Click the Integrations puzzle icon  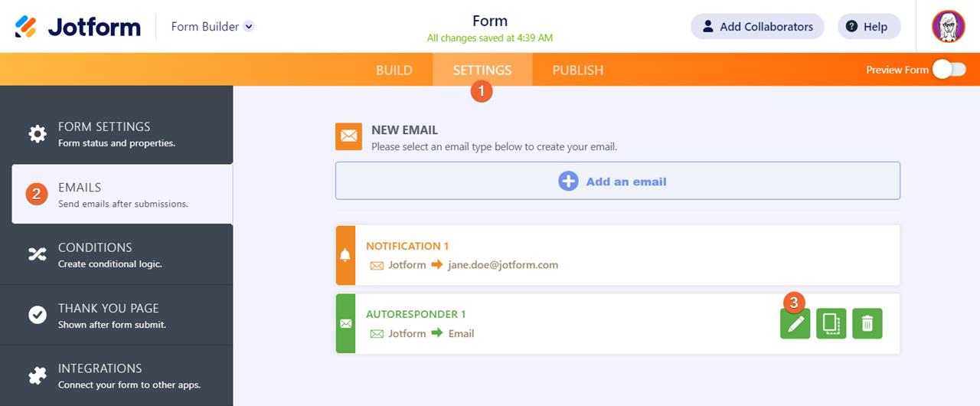(x=38, y=375)
